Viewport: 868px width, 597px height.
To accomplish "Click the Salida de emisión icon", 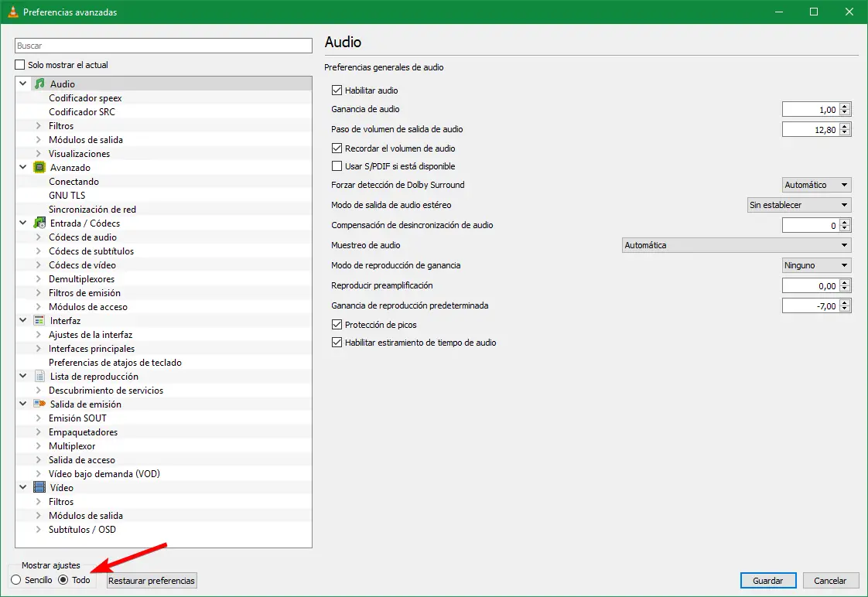I will (x=39, y=404).
